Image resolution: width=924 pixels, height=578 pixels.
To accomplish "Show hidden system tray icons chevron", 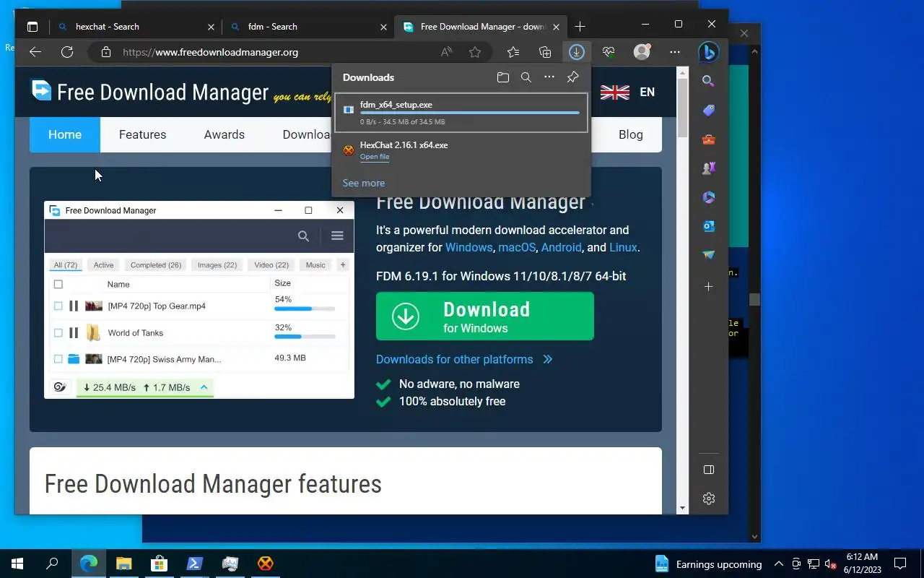I will pyautogui.click(x=779, y=564).
